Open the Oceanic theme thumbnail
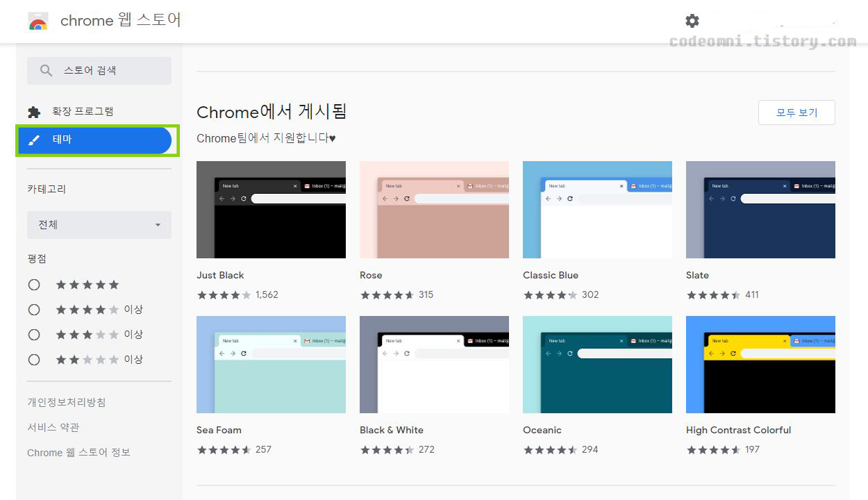Screen dimensions: 868x500 point(597,365)
